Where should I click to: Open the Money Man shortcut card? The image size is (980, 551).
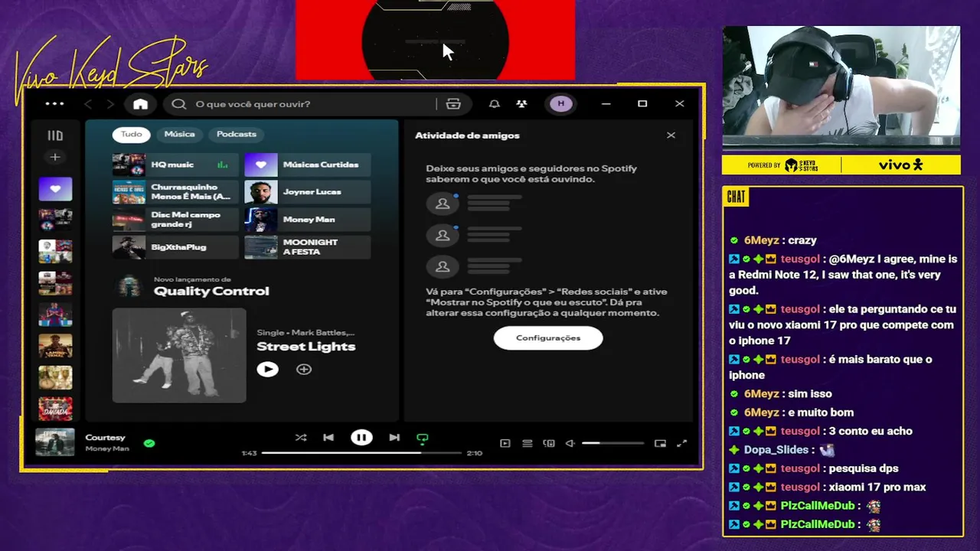(307, 220)
